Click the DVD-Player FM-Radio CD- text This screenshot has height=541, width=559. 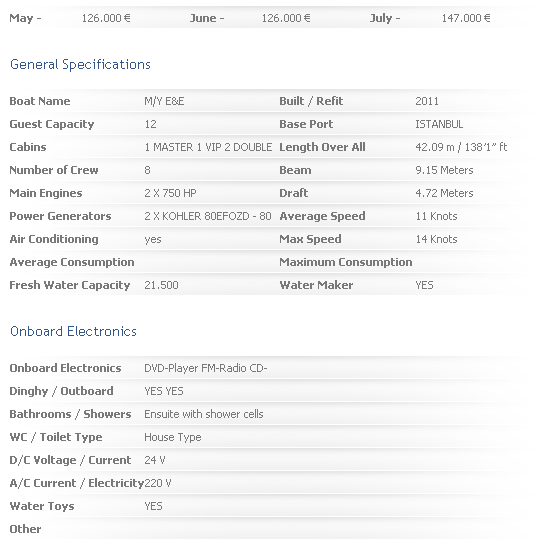coord(206,368)
